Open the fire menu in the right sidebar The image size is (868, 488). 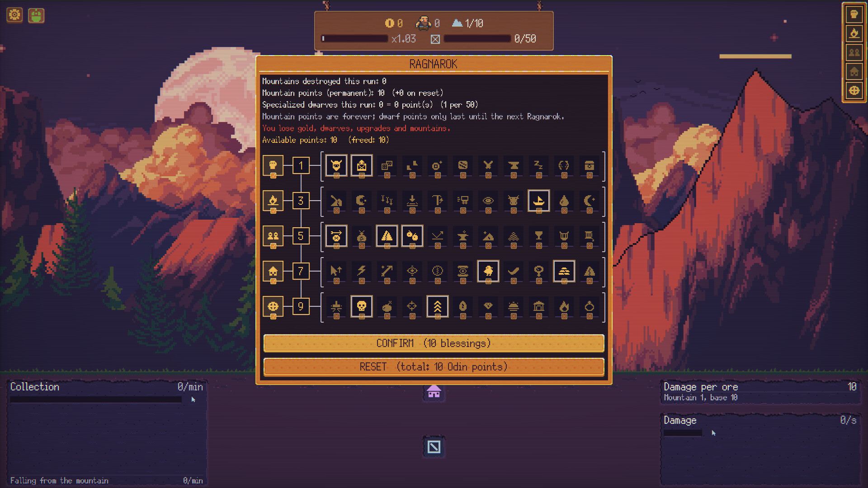pos(854,33)
